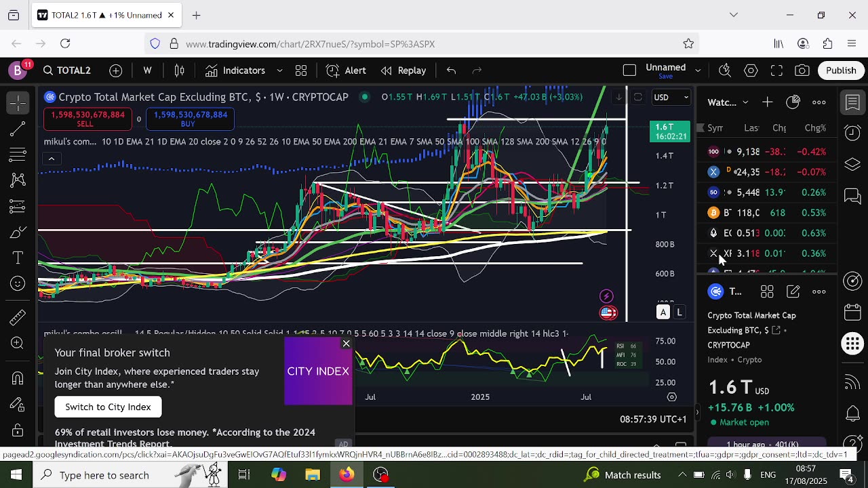Open the alerts clock panel
Screen dimensions: 868x488
click(x=852, y=133)
